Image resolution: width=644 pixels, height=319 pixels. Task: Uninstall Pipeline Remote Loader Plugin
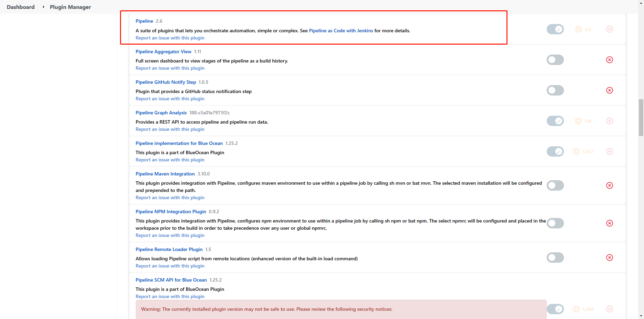tap(609, 258)
